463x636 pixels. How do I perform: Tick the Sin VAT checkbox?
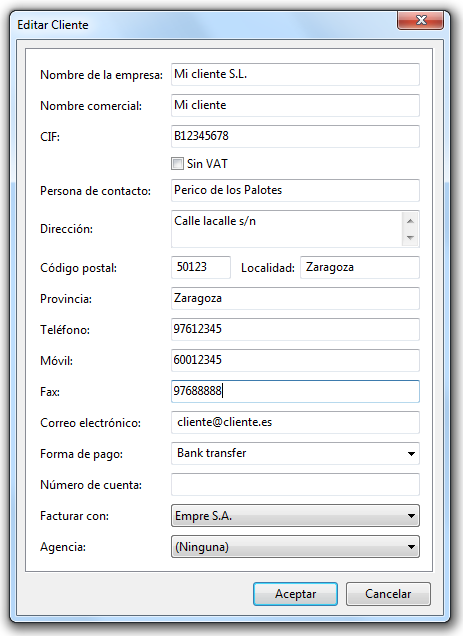pos(177,163)
